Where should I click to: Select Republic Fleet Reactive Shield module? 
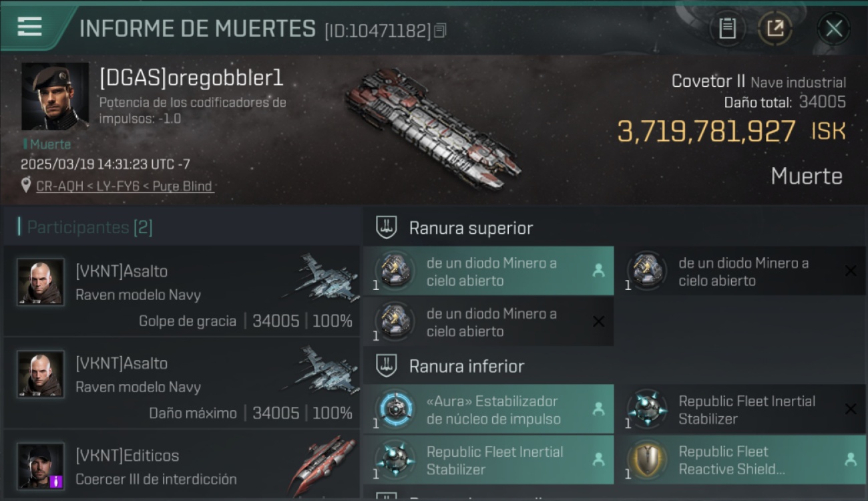point(740,460)
